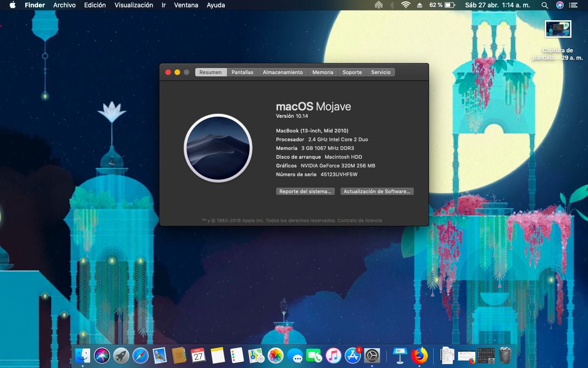Select the Captura de pantalla desktop file
The width and height of the screenshot is (588, 368).
tap(558, 40)
